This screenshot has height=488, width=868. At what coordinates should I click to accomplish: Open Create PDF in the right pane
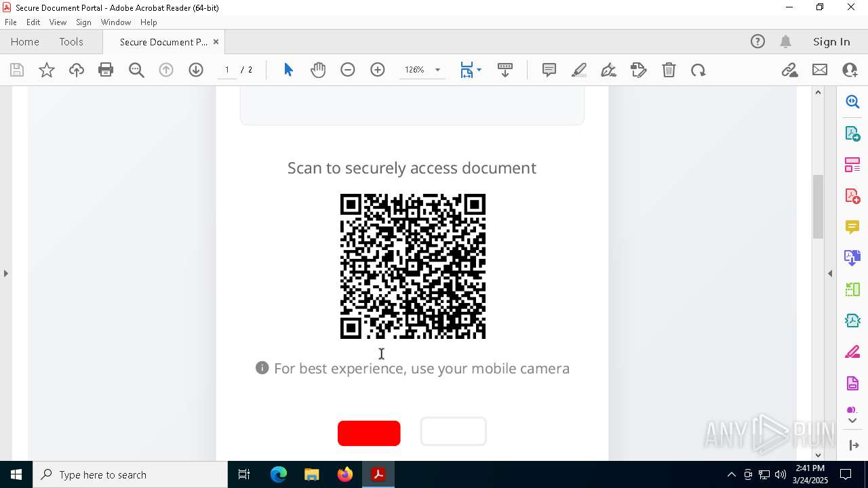coord(852,196)
